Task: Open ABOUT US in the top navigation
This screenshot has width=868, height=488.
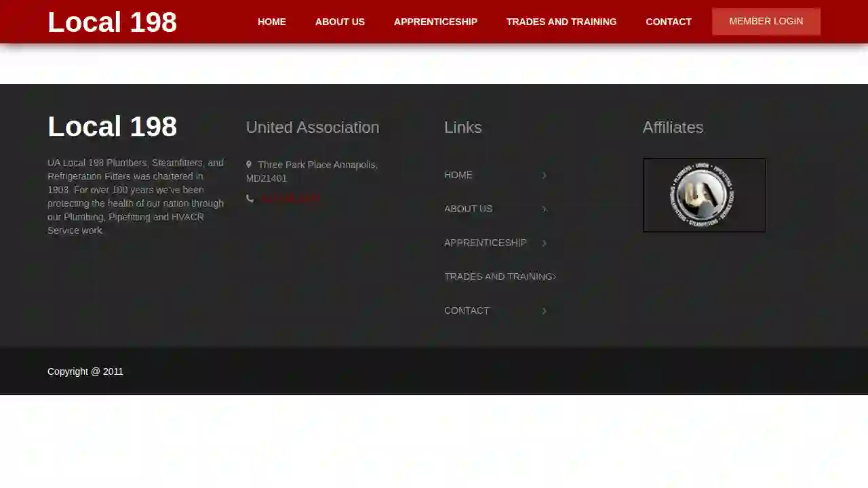Action: 340,22
